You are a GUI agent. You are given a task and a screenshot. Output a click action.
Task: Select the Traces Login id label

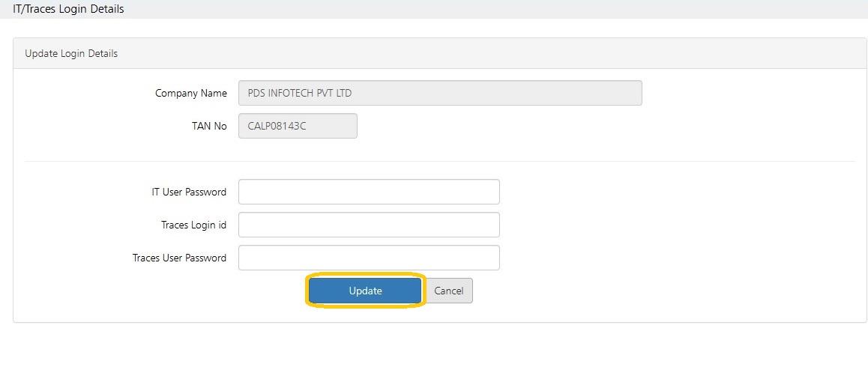pyautogui.click(x=193, y=225)
